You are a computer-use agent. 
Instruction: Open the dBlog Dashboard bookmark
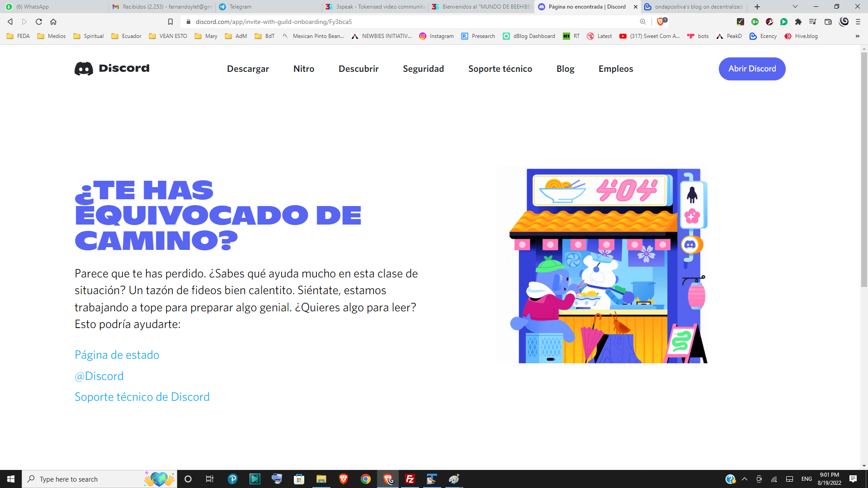[529, 36]
